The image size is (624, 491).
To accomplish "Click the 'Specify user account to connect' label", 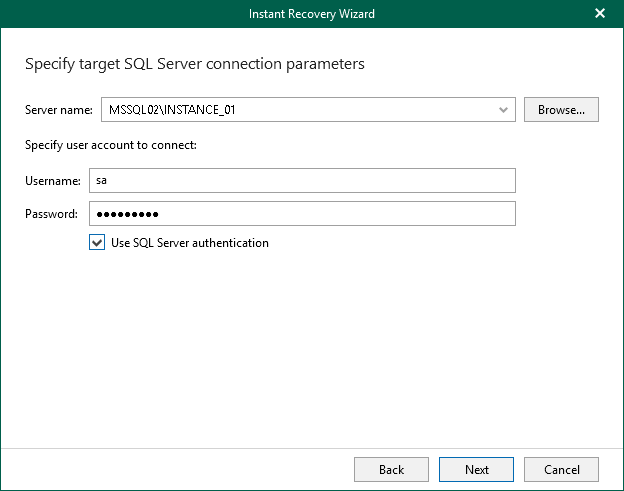I will click(x=110, y=145).
